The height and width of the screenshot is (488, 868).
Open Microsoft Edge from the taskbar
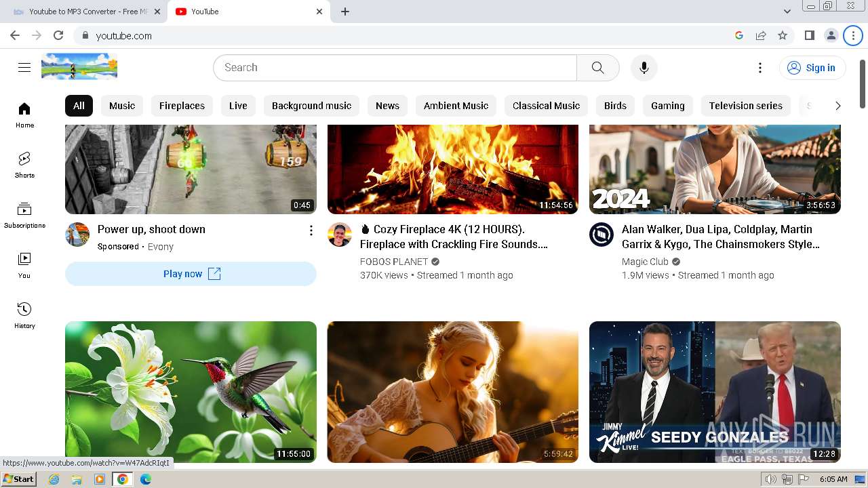coord(146,479)
